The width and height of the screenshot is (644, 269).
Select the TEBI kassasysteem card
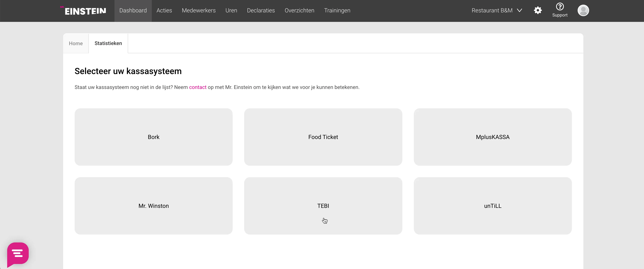point(323,206)
